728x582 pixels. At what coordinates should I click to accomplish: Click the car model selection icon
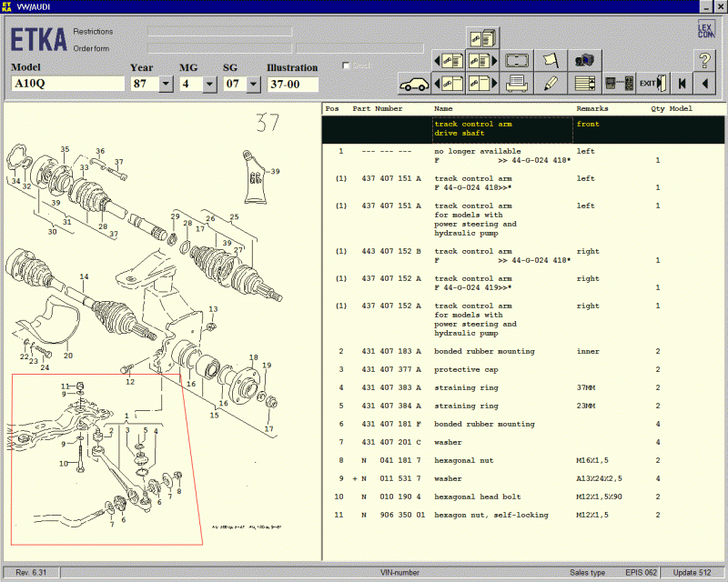tap(415, 84)
